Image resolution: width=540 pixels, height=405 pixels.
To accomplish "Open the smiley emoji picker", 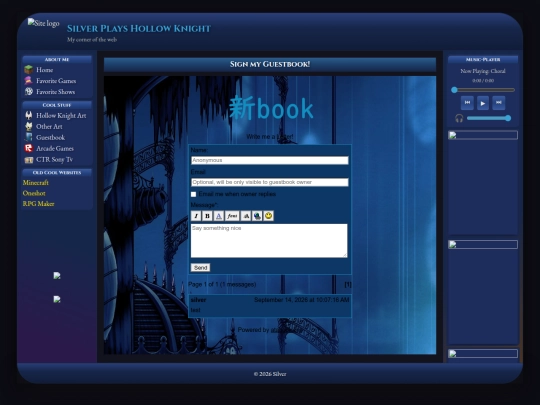I will [269, 216].
